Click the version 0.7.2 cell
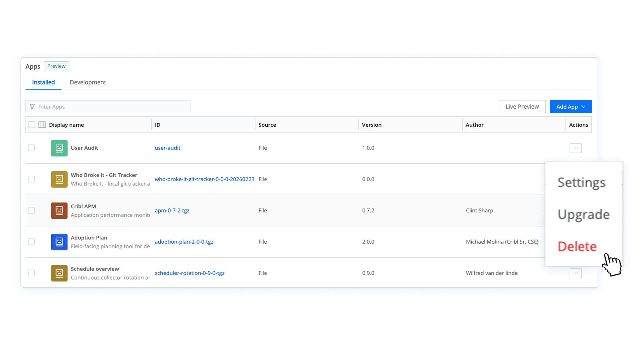The height and width of the screenshot is (362, 644). pos(368,210)
